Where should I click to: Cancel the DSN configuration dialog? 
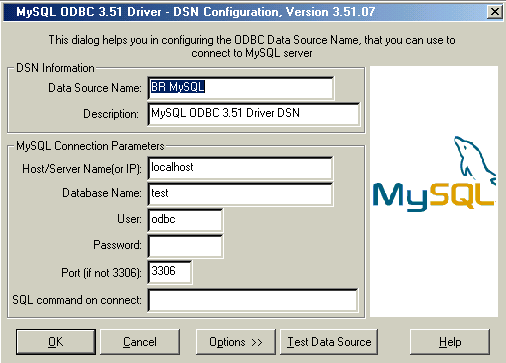point(140,342)
